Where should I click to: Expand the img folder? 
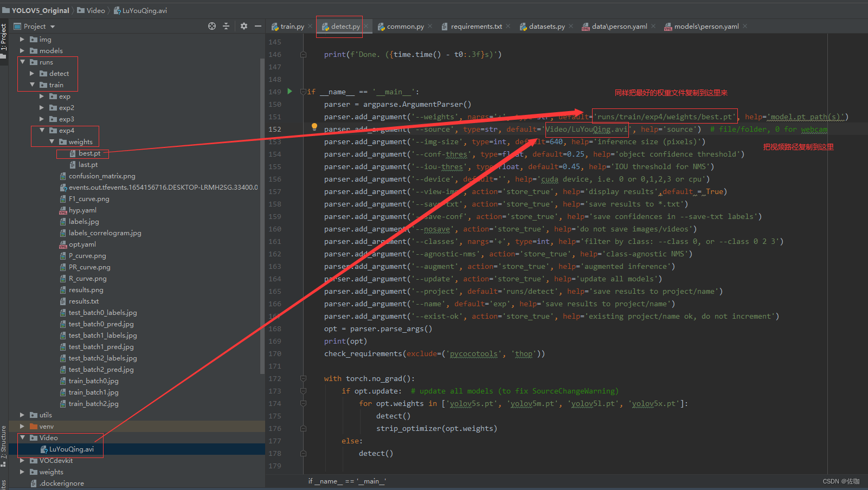click(x=22, y=39)
